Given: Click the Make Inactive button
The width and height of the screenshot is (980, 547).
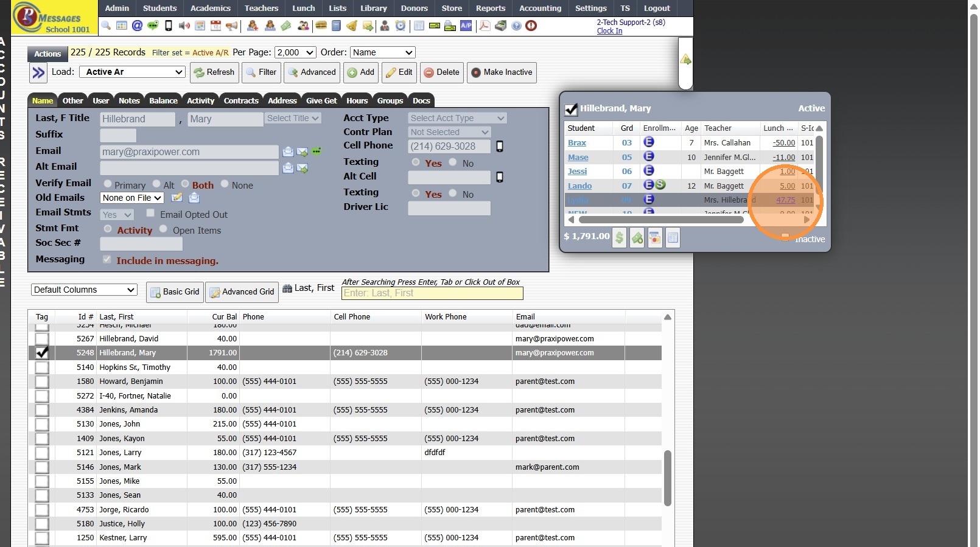Looking at the screenshot, I should [502, 72].
